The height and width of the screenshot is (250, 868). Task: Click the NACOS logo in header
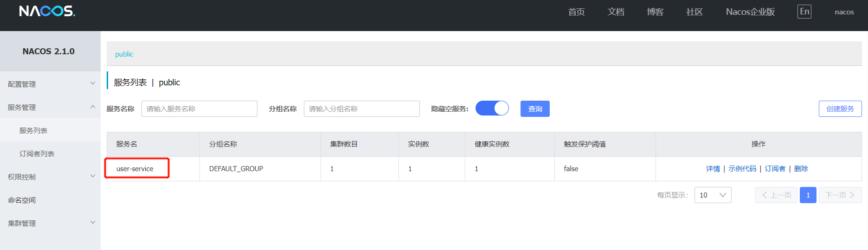[47, 11]
